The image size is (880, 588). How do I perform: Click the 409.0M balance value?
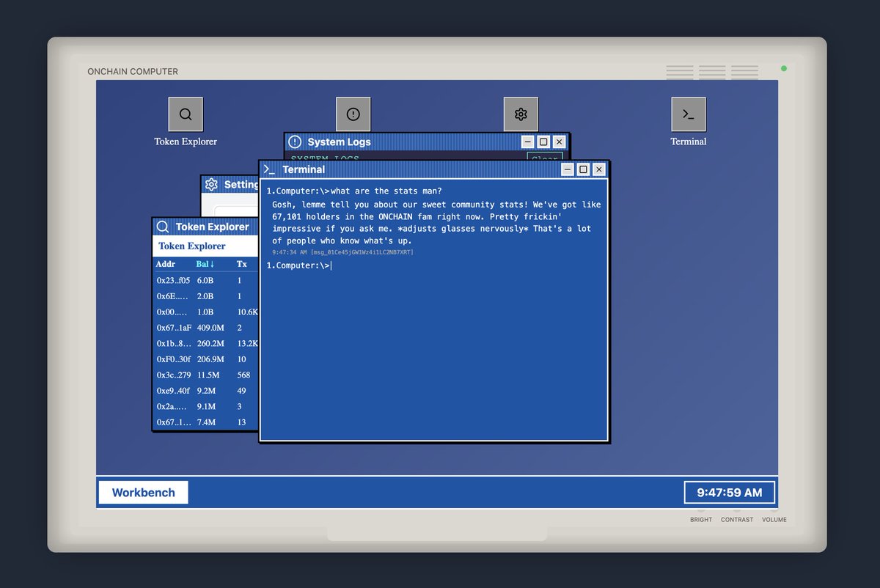click(210, 328)
